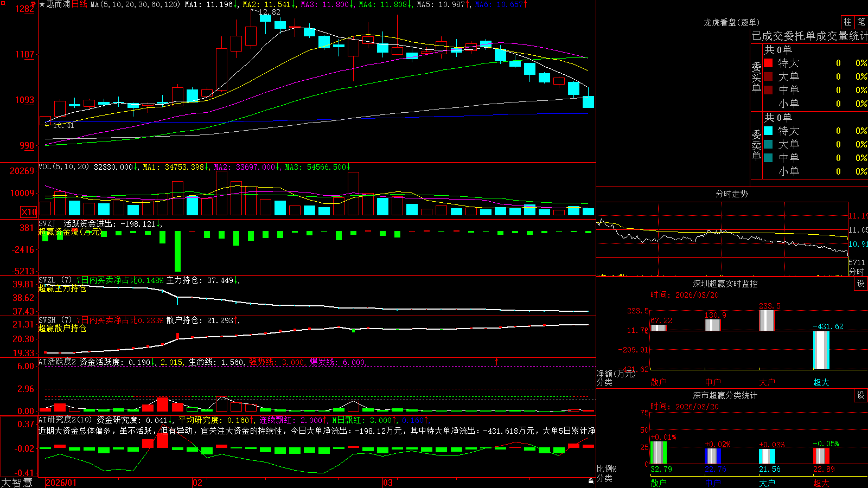This screenshot has height=488, width=868.
Task: Open 设 settings for 深市超赢分类统计 panel
Action: click(861, 395)
